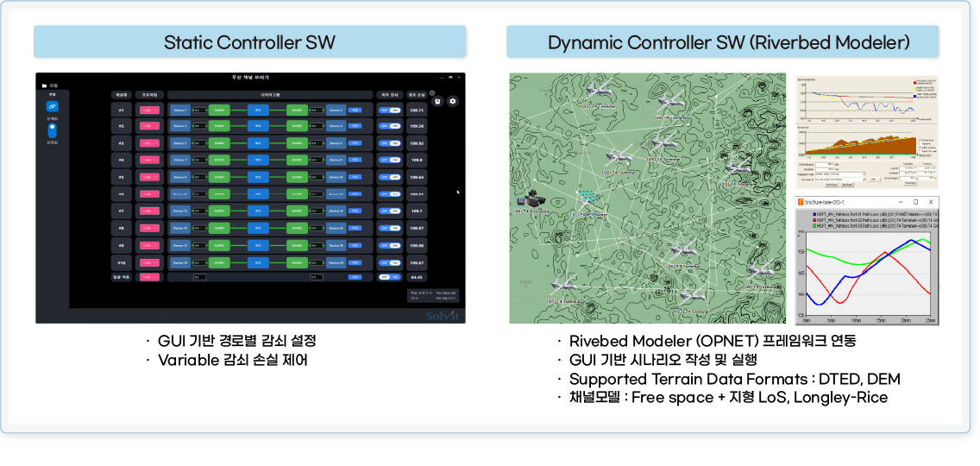980x466 pixels.
Task: Click the RCS block in row #3
Action: click(x=258, y=144)
